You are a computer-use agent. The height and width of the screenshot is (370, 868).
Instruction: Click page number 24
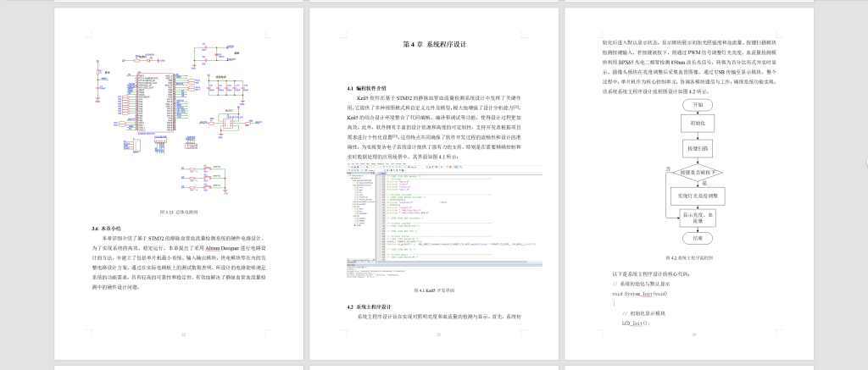pos(693,334)
